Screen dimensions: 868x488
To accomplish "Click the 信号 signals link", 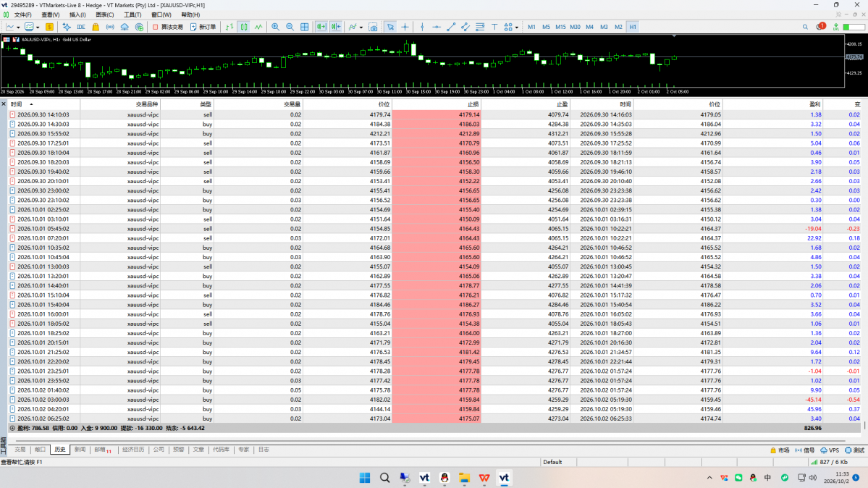I will (x=805, y=450).
